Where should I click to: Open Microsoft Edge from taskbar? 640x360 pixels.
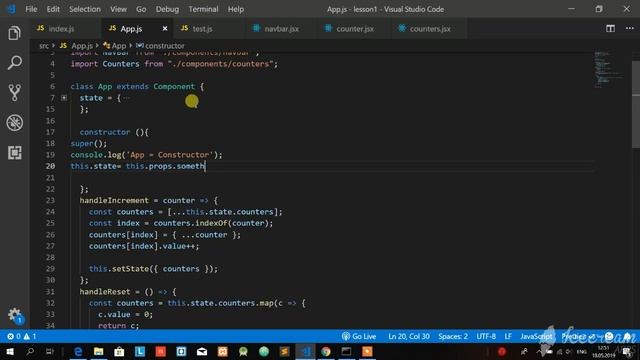(78, 351)
